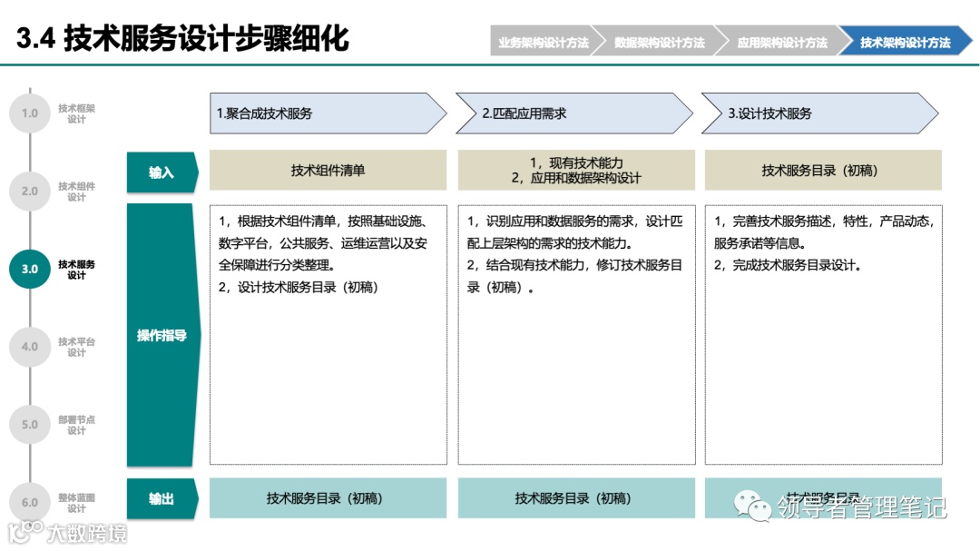Click the 操作指导 row label

tap(163, 335)
